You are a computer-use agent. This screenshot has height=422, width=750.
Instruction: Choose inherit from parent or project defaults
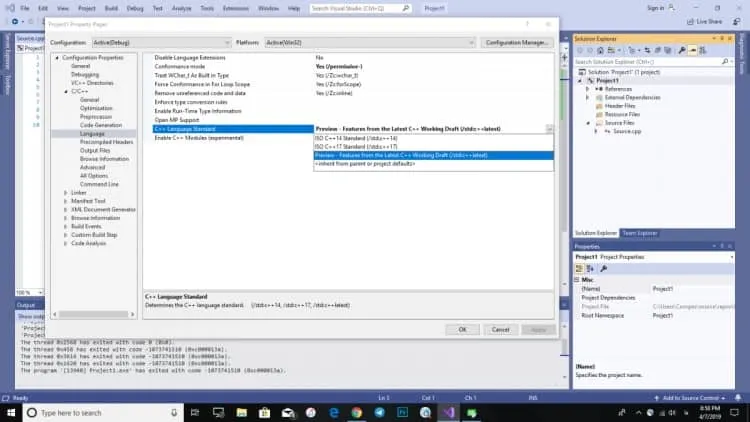[x=433, y=164]
